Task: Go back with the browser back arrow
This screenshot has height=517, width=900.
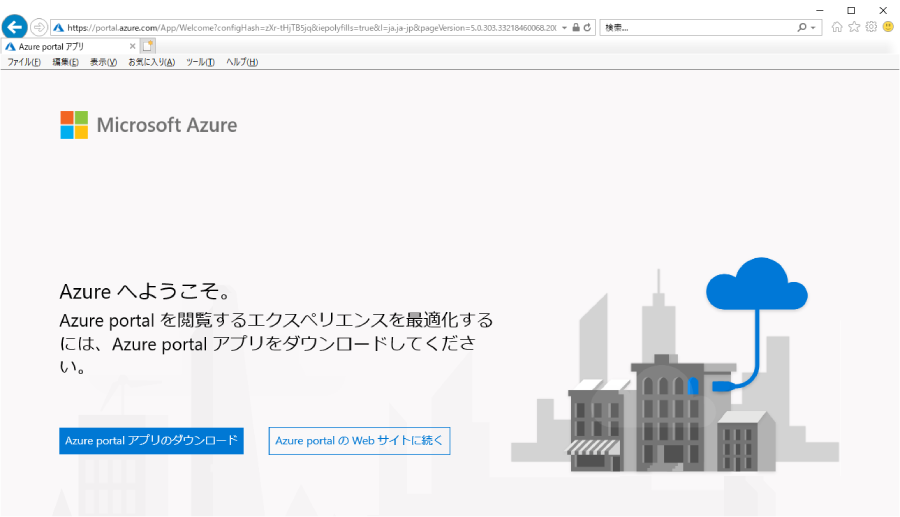Action: coord(14,26)
